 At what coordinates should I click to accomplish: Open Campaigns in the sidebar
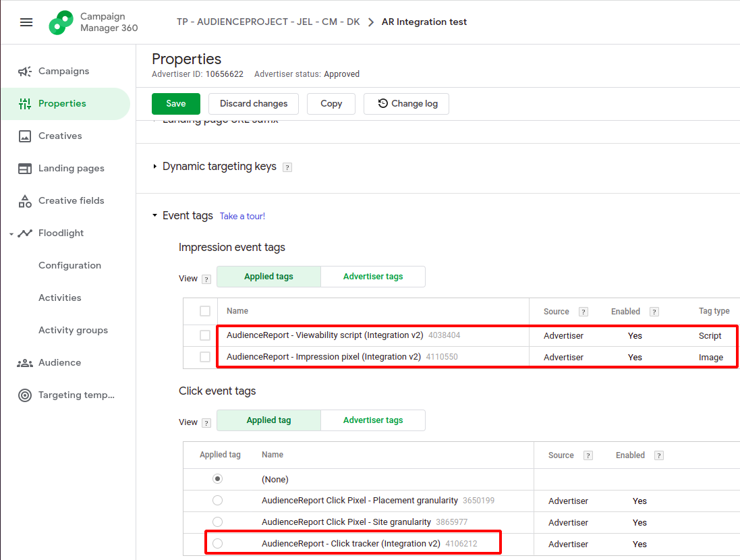[x=63, y=72]
